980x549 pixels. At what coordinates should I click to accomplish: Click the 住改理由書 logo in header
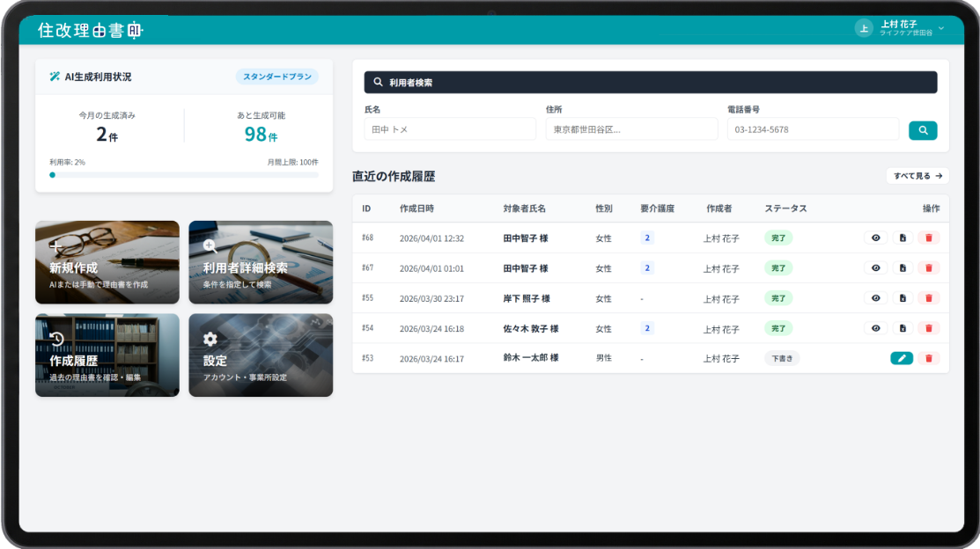[x=90, y=30]
